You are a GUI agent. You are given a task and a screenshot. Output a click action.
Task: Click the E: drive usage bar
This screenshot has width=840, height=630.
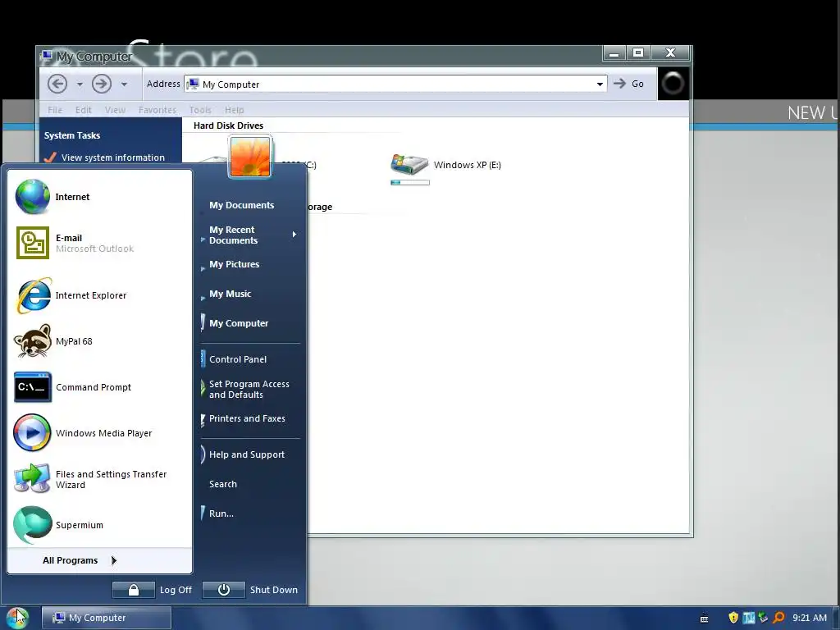point(410,183)
